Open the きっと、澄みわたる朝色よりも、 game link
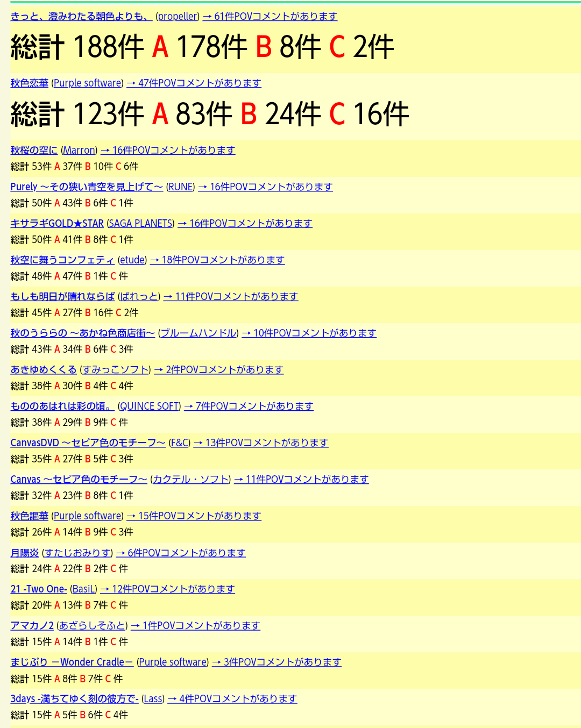The width and height of the screenshot is (581, 728). [81, 17]
